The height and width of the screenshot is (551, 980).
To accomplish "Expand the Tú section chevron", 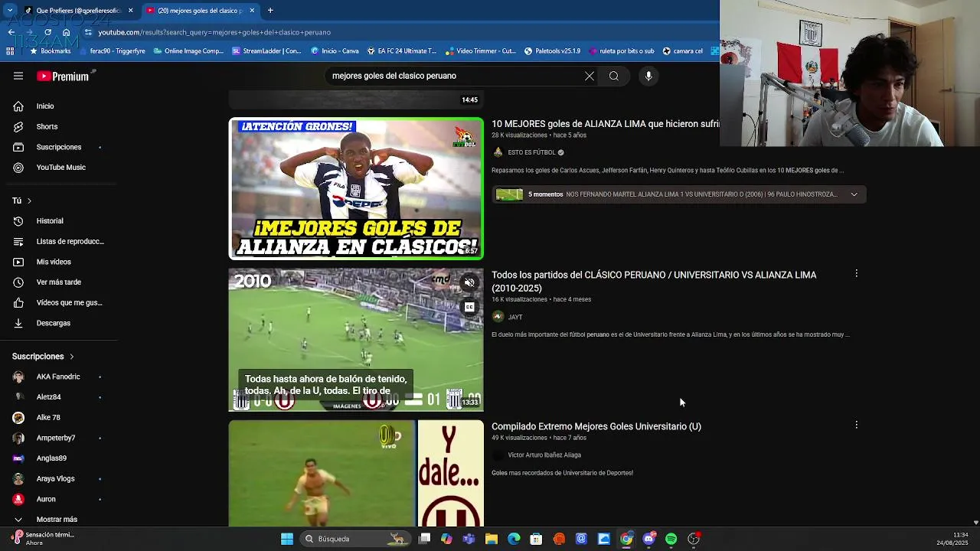I will [x=29, y=201].
